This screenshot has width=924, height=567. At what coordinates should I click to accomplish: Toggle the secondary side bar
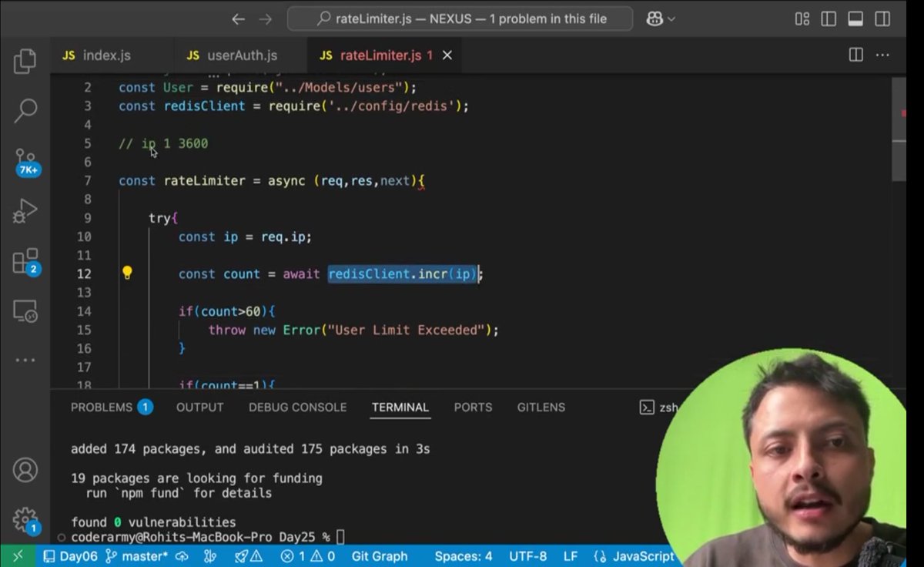click(x=883, y=19)
